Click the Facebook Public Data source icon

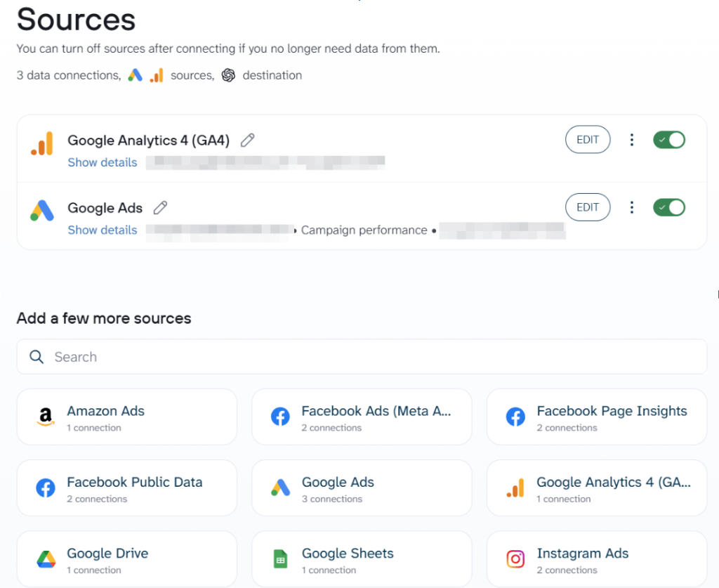(x=46, y=488)
